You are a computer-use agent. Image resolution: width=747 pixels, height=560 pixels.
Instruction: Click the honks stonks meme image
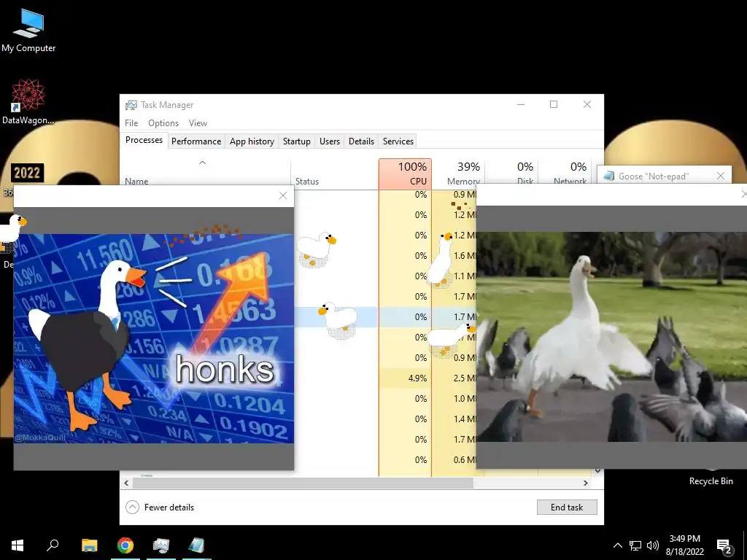(x=153, y=338)
